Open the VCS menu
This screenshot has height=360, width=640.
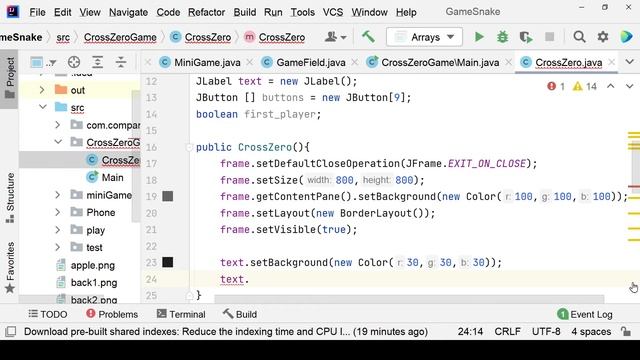(x=333, y=12)
